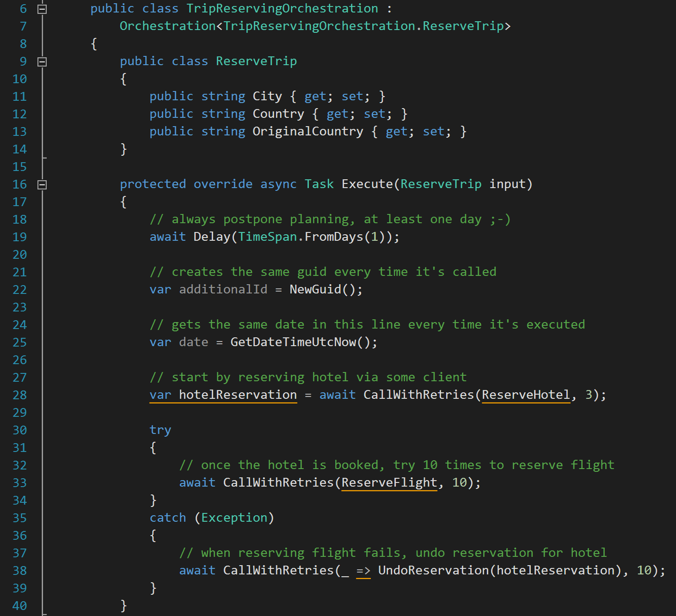Click the City property declaration
Image resolution: width=676 pixels, height=616 pixels.
267,96
